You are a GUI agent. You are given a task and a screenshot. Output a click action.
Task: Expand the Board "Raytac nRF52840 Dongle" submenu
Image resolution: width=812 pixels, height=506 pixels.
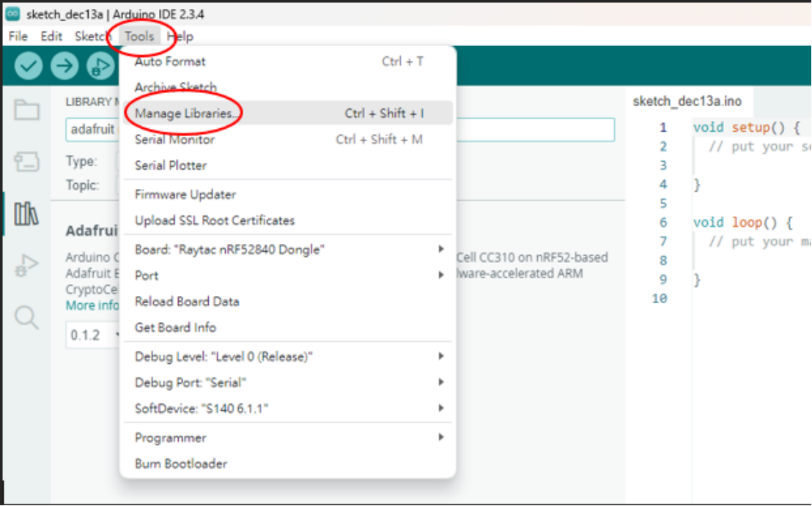pyautogui.click(x=288, y=250)
